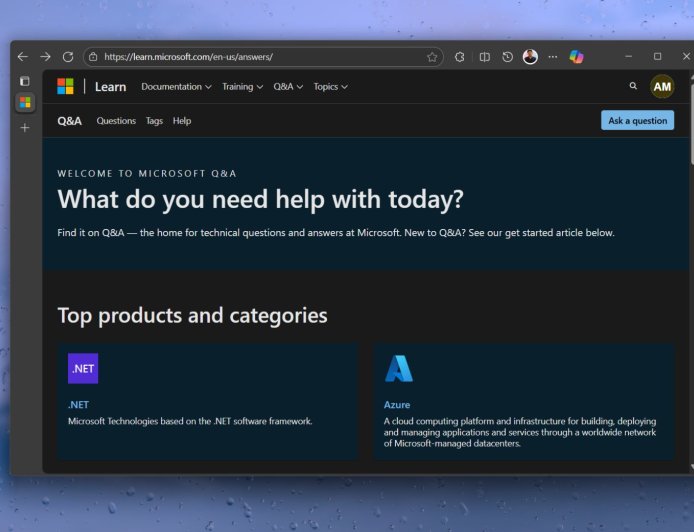Open the vertical tabs pane icon

25,81
